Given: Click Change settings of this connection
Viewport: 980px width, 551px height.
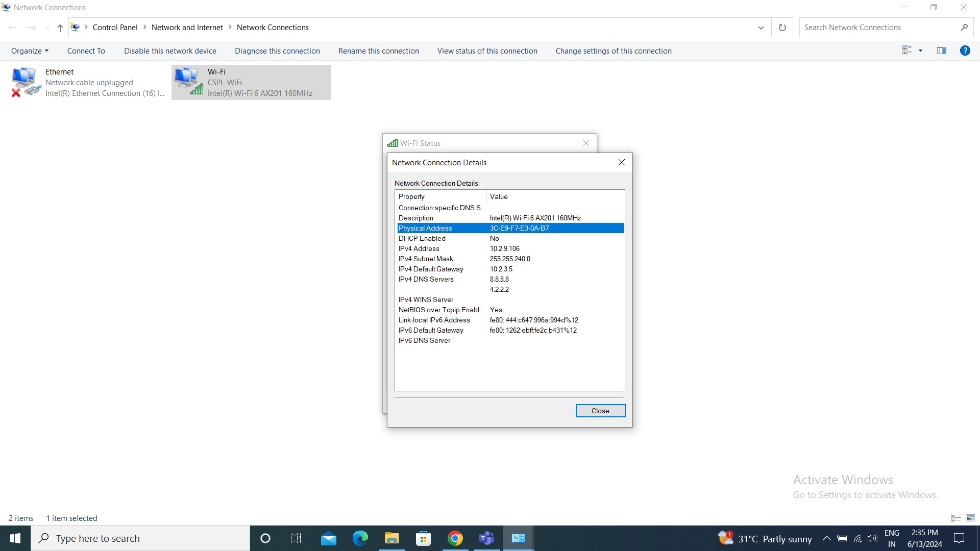Looking at the screenshot, I should [x=614, y=51].
